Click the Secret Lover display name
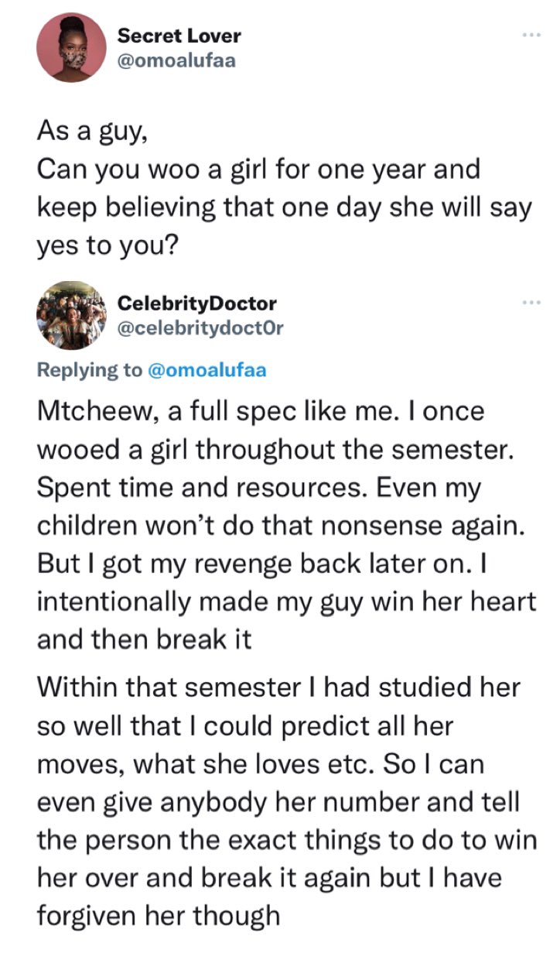 pyautogui.click(x=179, y=34)
